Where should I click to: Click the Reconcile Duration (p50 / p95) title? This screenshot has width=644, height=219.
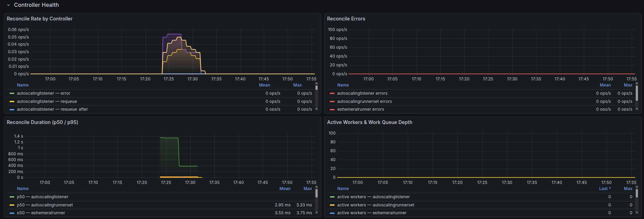coord(42,122)
